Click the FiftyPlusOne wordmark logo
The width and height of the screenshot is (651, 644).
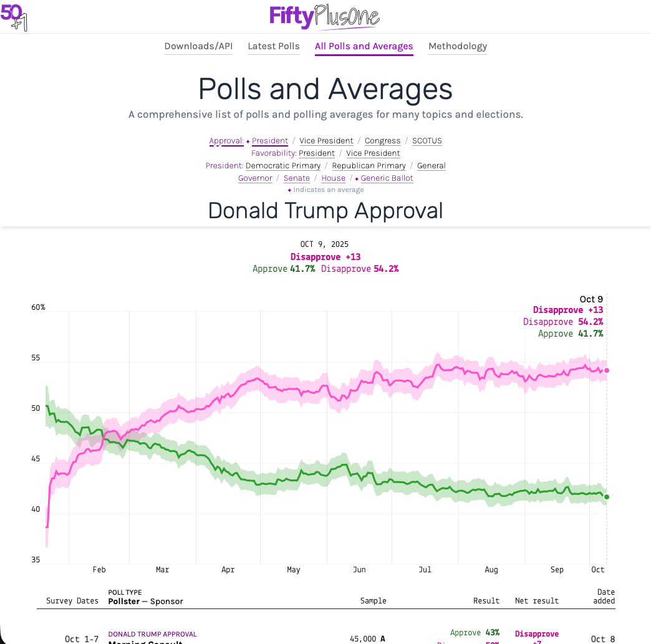[324, 17]
